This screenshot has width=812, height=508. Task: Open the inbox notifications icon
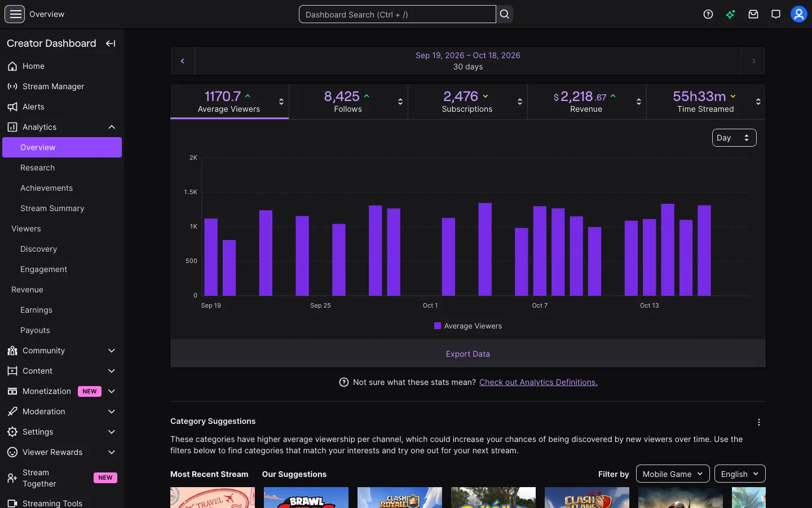tap(753, 14)
